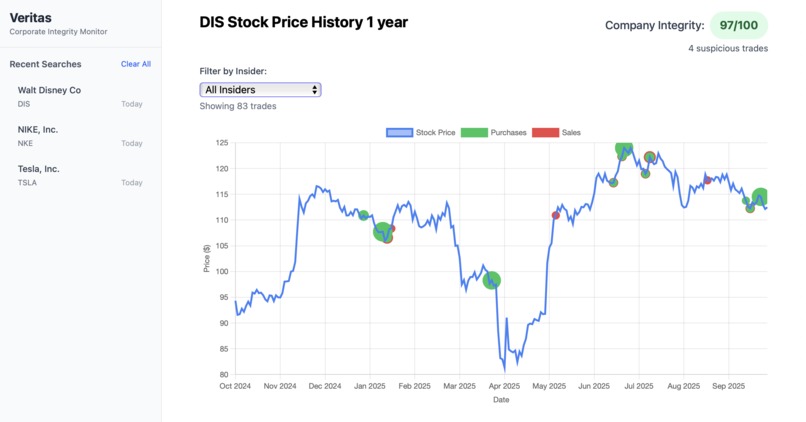Click the Clear All link
Screen dimensions: 806x422
click(x=136, y=64)
